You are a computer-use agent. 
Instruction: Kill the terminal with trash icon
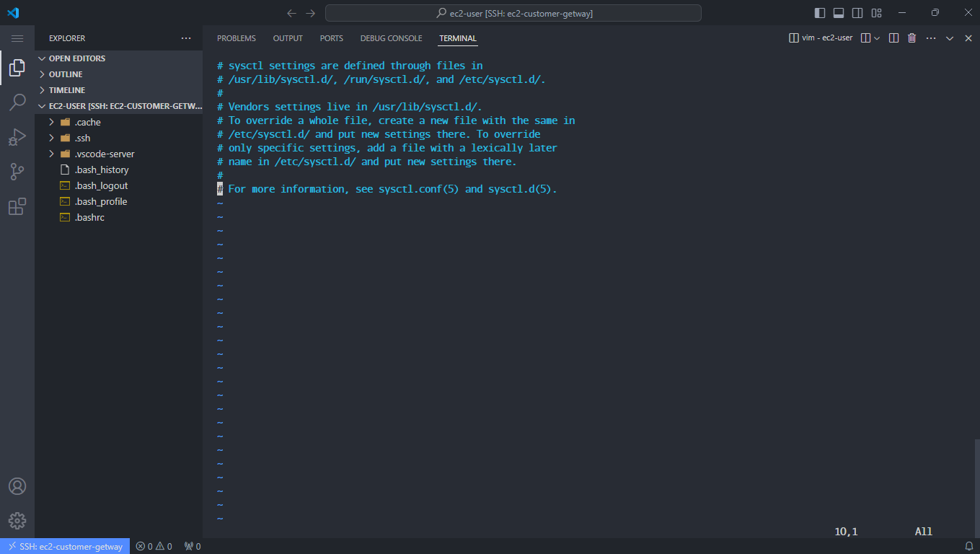[x=911, y=38]
